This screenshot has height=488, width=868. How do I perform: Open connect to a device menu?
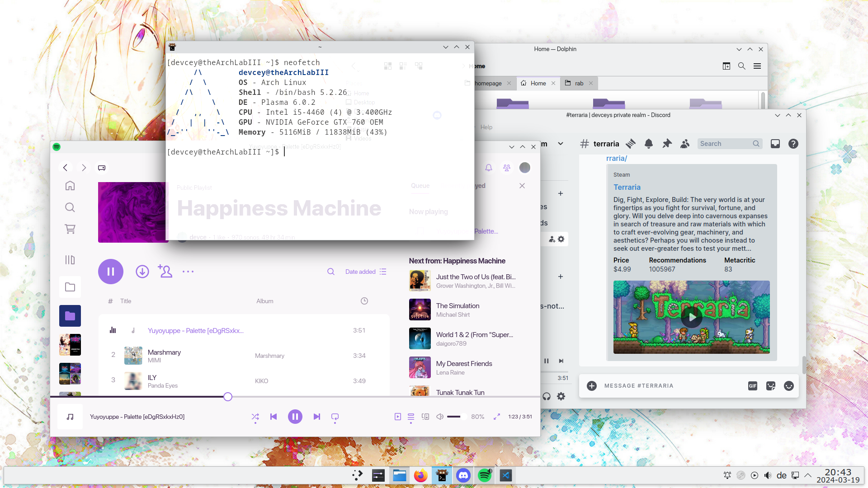click(425, 417)
